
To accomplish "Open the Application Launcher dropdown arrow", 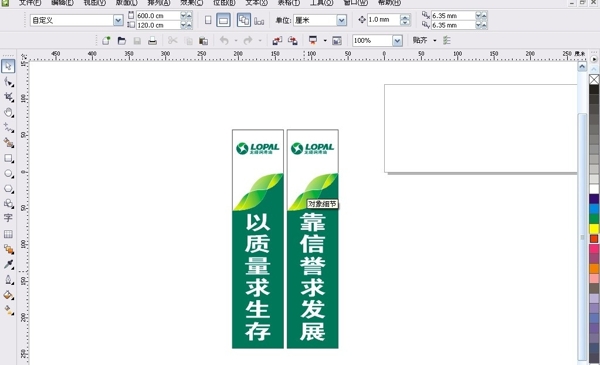I will coord(325,41).
